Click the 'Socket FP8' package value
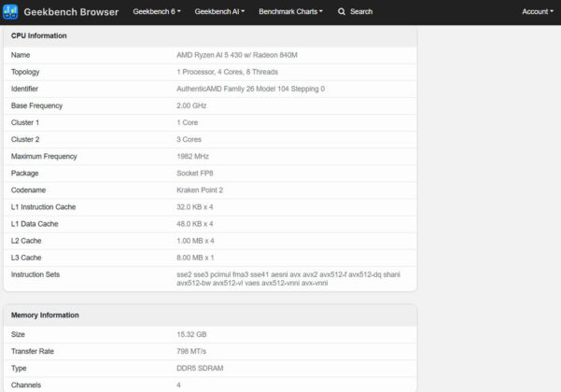This screenshot has width=561, height=392. point(195,173)
